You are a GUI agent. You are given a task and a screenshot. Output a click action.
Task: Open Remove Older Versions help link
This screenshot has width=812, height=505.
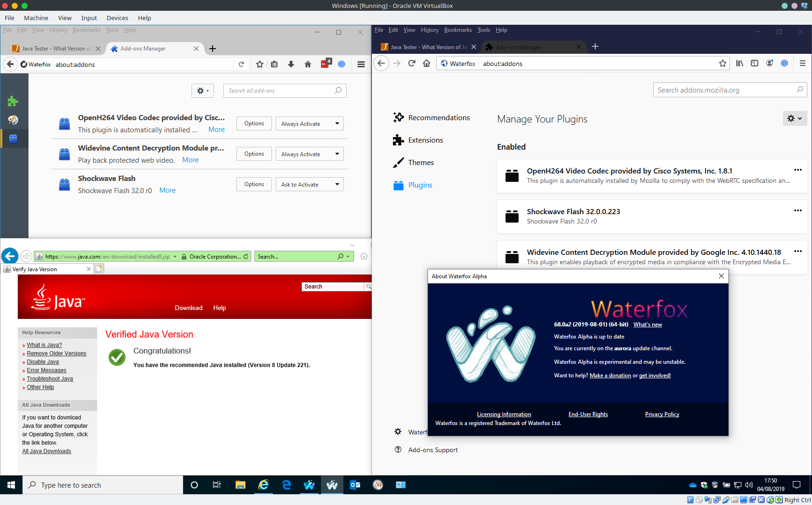(57, 353)
